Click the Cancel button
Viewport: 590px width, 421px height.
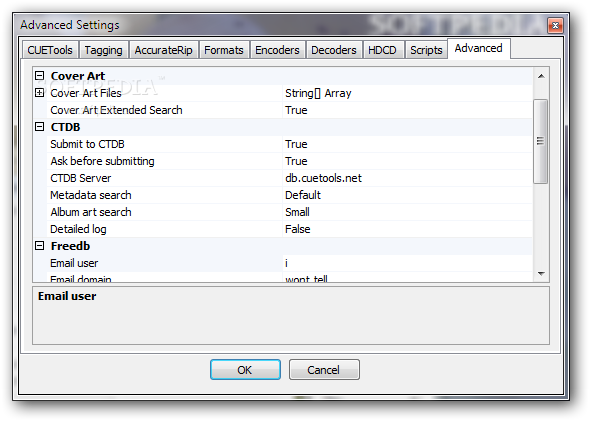click(x=324, y=369)
